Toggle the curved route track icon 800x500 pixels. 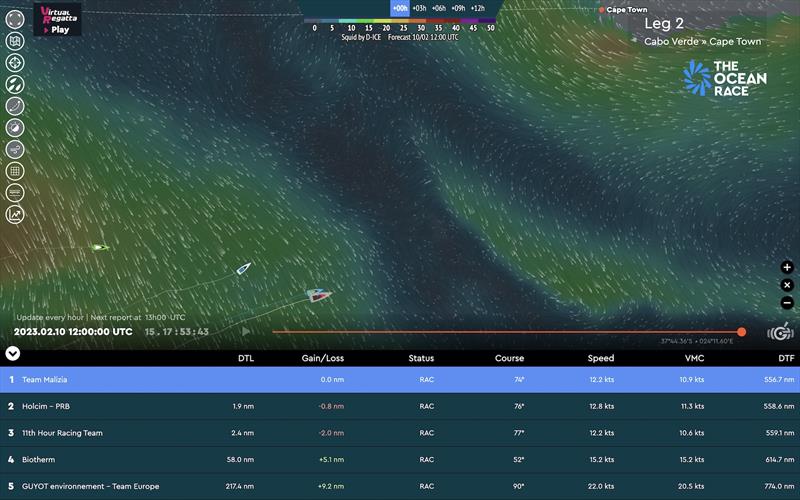(x=15, y=106)
